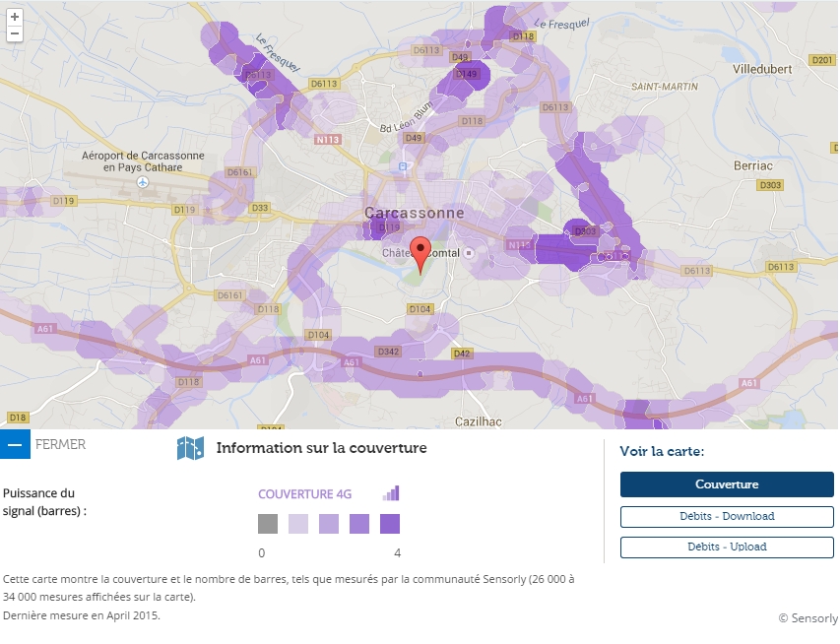Click the darkest purple four-bars swatch
Screen dimensions: 840x644
click(390, 524)
